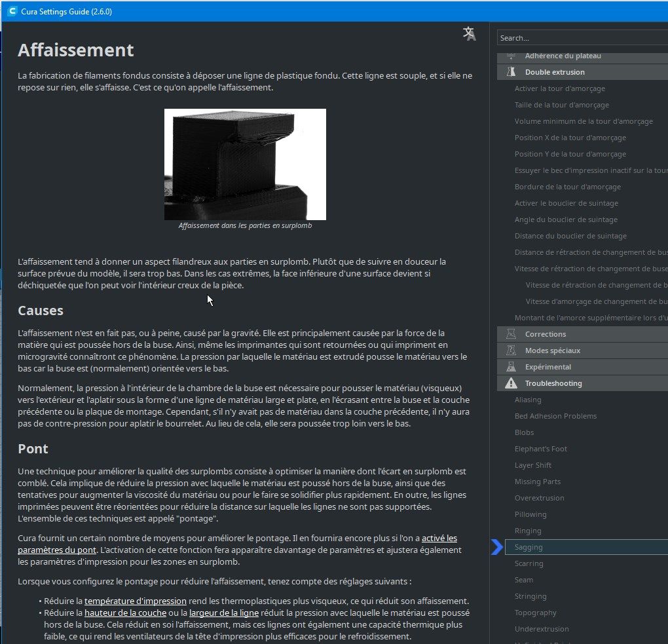Open the Missing Parts article
The width and height of the screenshot is (668, 644).
click(538, 482)
